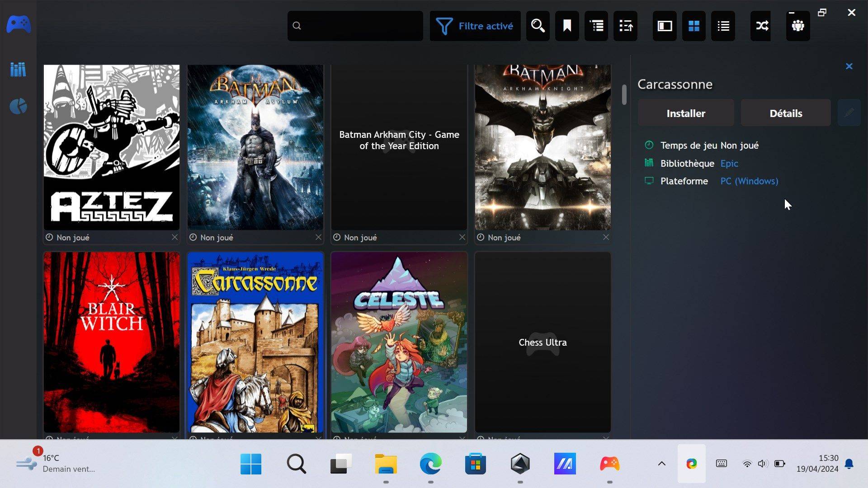Click the Installer button

pyautogui.click(x=686, y=113)
